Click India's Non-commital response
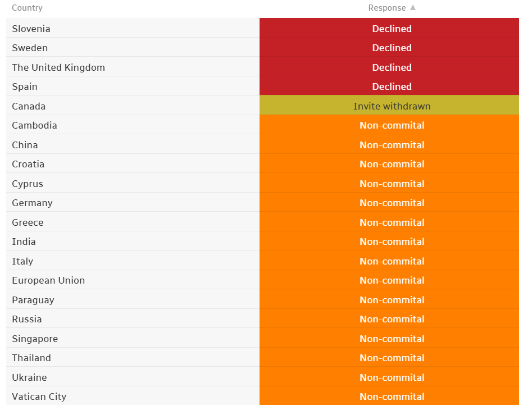Screen dimensions: 532x410 (x=392, y=242)
